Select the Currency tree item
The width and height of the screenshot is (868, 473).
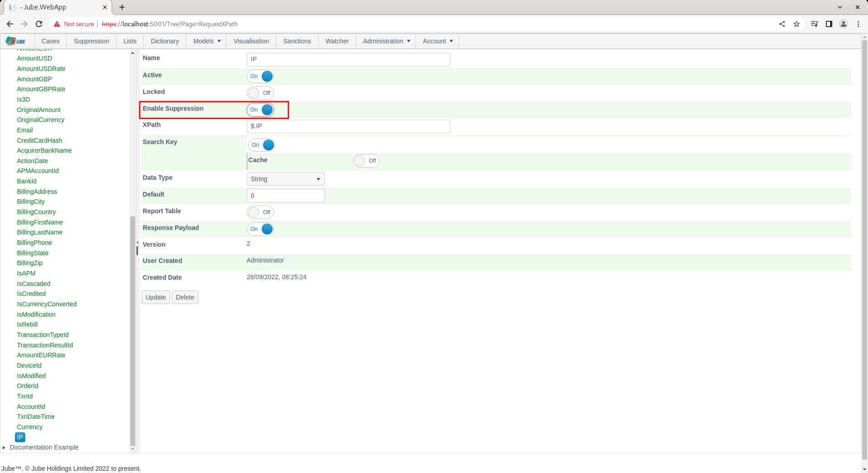pyautogui.click(x=29, y=427)
